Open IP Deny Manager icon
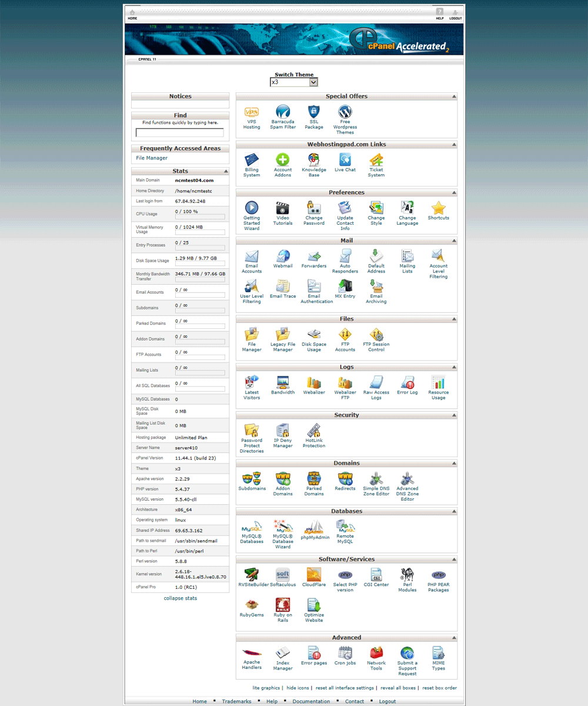This screenshot has height=706, width=588. (283, 431)
